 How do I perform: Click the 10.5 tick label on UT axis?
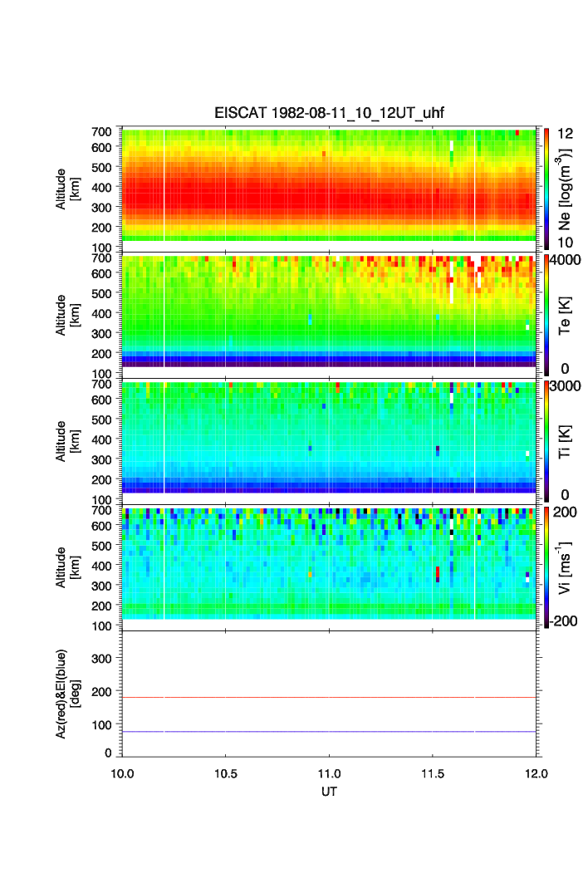(x=225, y=774)
